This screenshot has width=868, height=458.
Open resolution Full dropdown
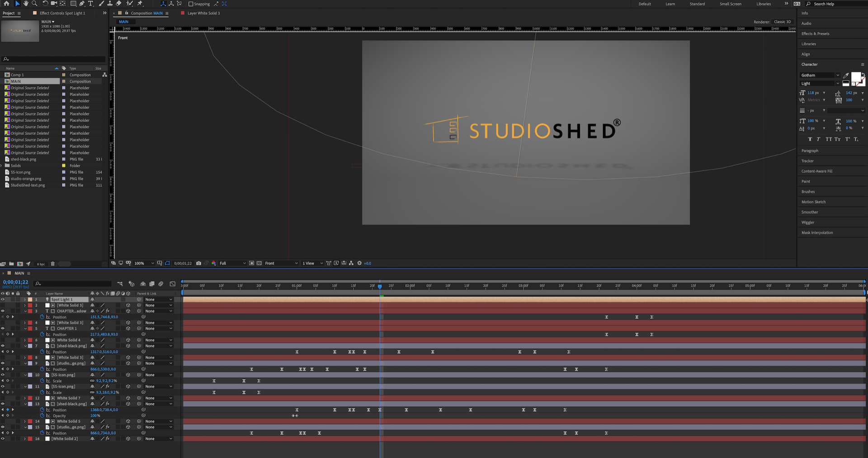(x=232, y=263)
